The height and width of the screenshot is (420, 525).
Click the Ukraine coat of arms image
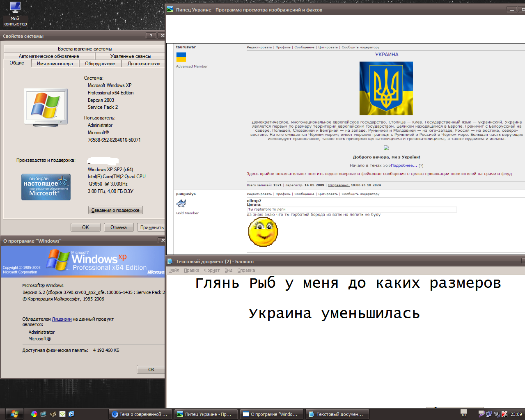click(x=386, y=88)
